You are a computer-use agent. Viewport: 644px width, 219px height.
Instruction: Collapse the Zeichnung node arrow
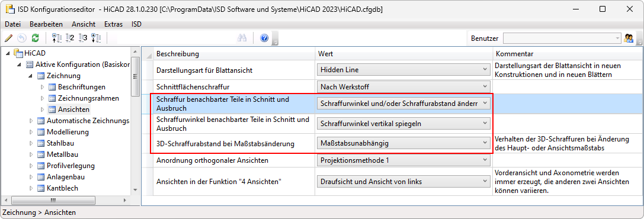(30, 76)
